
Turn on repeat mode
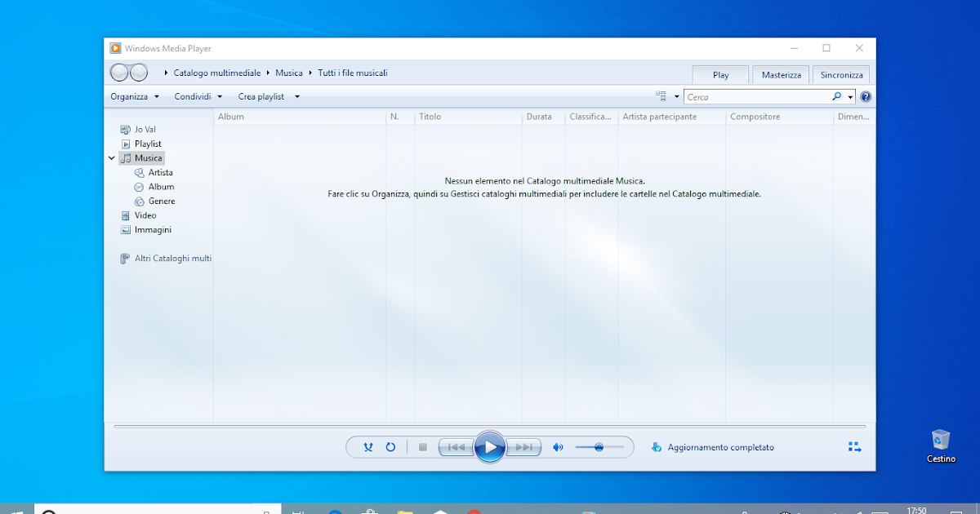[390, 447]
